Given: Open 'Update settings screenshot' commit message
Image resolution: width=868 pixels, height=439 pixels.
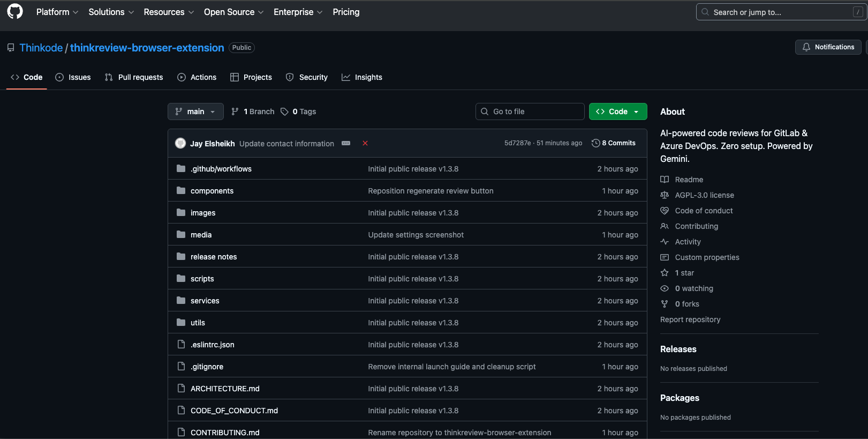Looking at the screenshot, I should [x=416, y=235].
